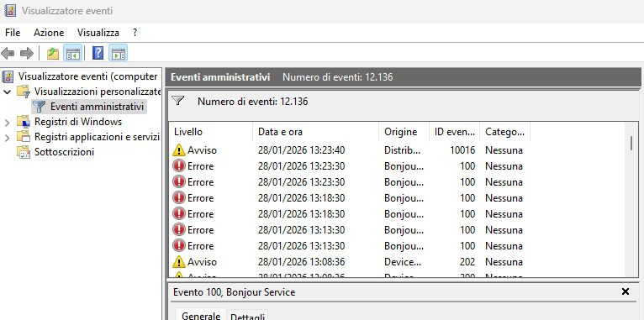Switch to the Dettagli tab
This screenshot has height=320, width=644.
(x=248, y=317)
